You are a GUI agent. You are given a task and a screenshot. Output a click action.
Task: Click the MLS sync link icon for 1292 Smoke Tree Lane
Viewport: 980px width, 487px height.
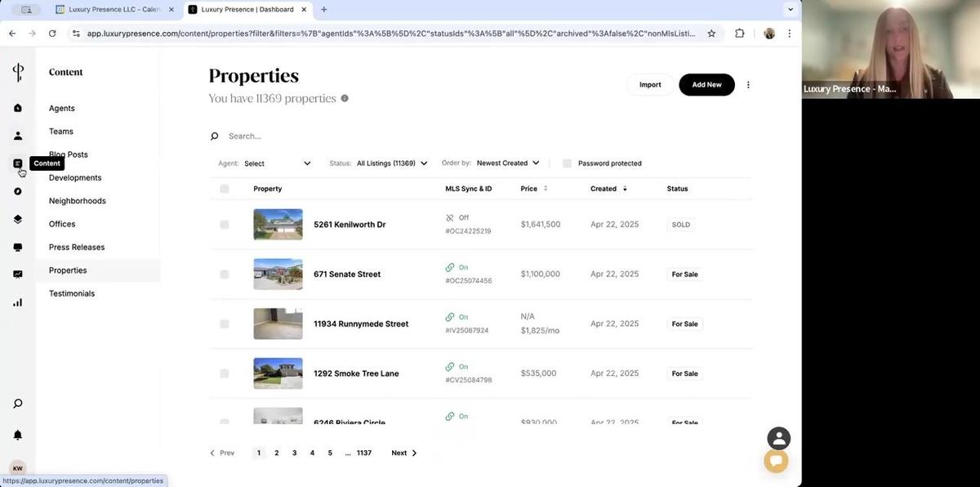[x=450, y=367]
